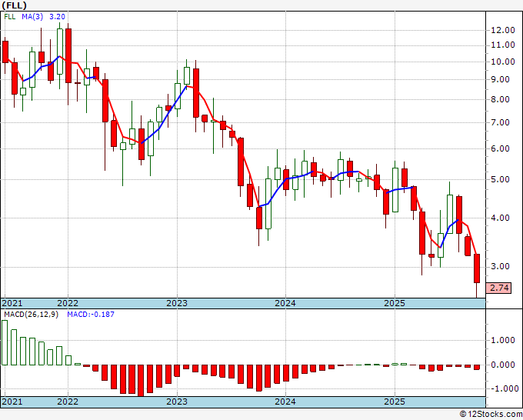523x420 pixels.
Task: Click 2024 on the MACD timeline
Action: (285, 402)
